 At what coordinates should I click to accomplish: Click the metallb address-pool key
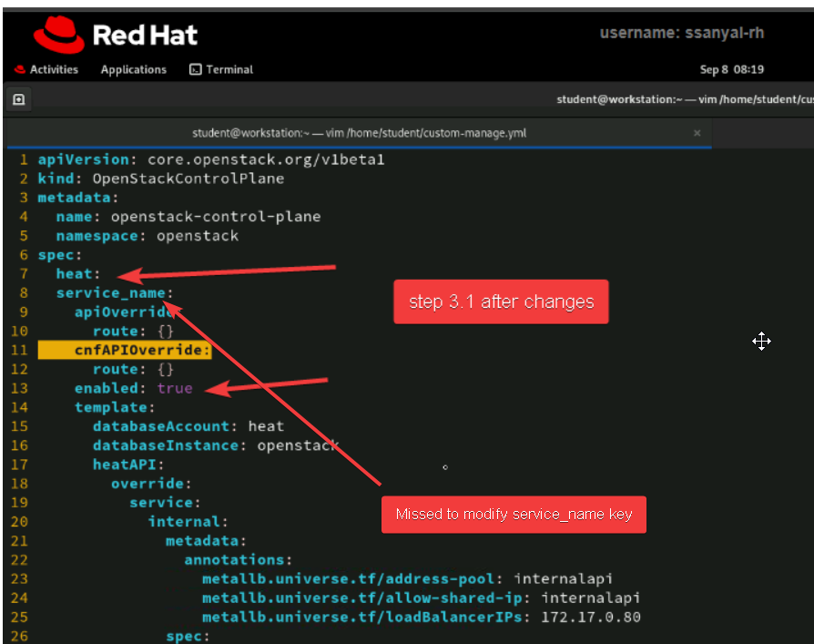pos(348,579)
